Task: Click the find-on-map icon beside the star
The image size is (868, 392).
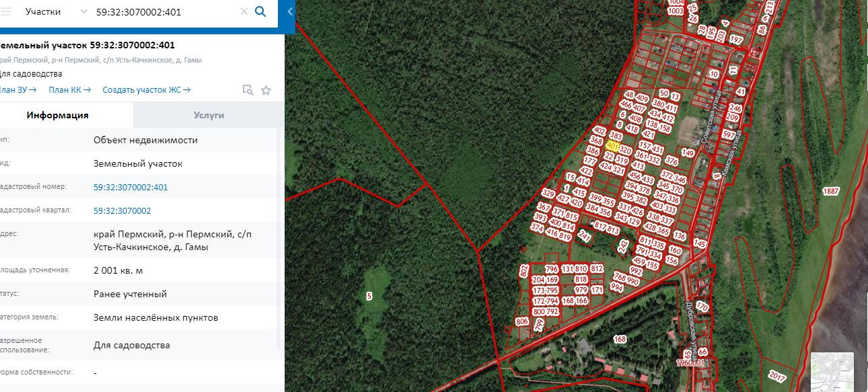Action: pyautogui.click(x=248, y=90)
